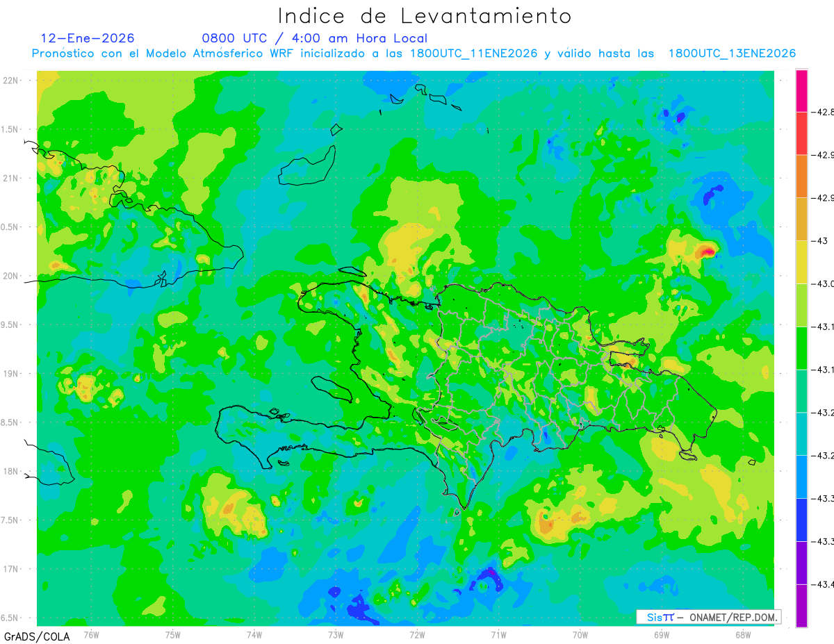Image resolution: width=834 pixels, height=644 pixels.
Task: Select the purple swatch at the legend bottom
Action: point(801,605)
